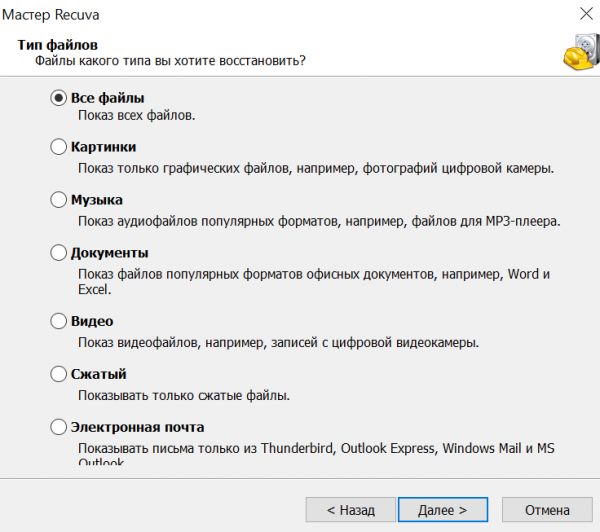The height and width of the screenshot is (532, 600).
Task: Pick the 'Сжатый' compressed files option
Action: (x=59, y=374)
